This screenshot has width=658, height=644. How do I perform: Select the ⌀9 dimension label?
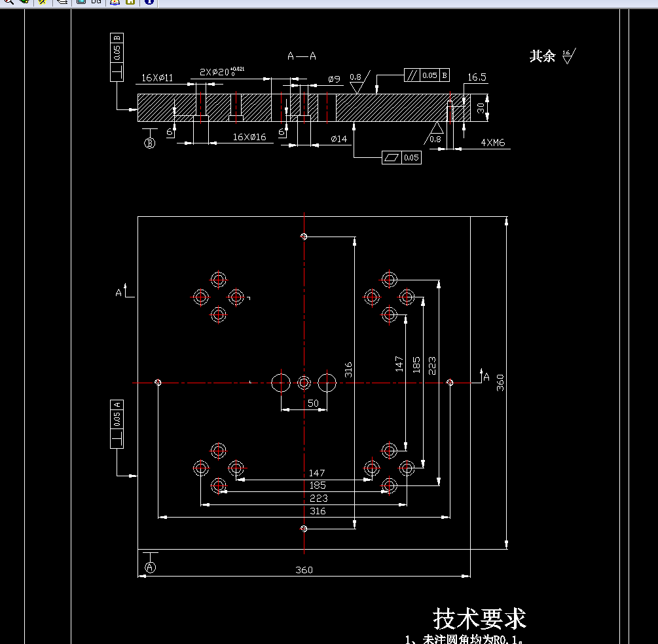[x=334, y=79]
